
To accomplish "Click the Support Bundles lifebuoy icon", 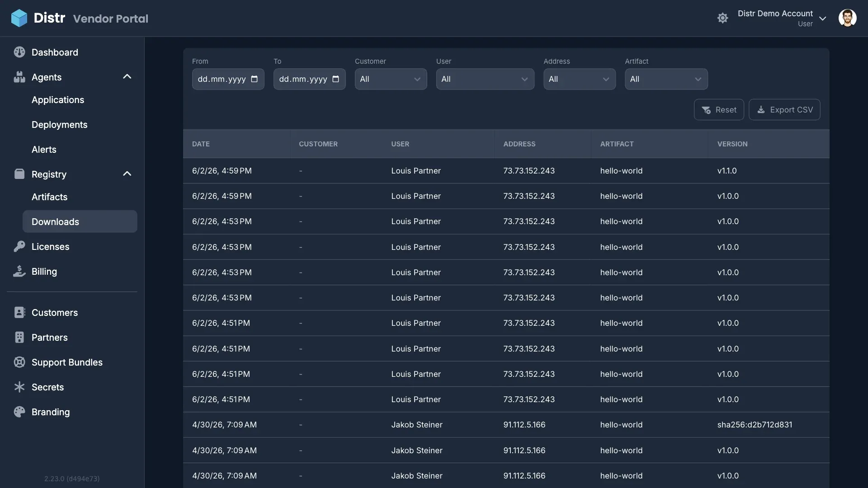I will tap(19, 362).
